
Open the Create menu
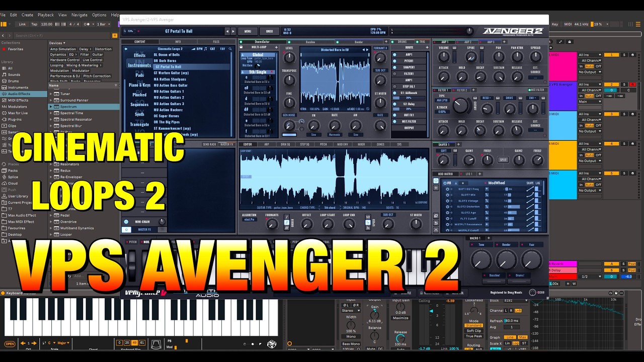pyautogui.click(x=27, y=15)
